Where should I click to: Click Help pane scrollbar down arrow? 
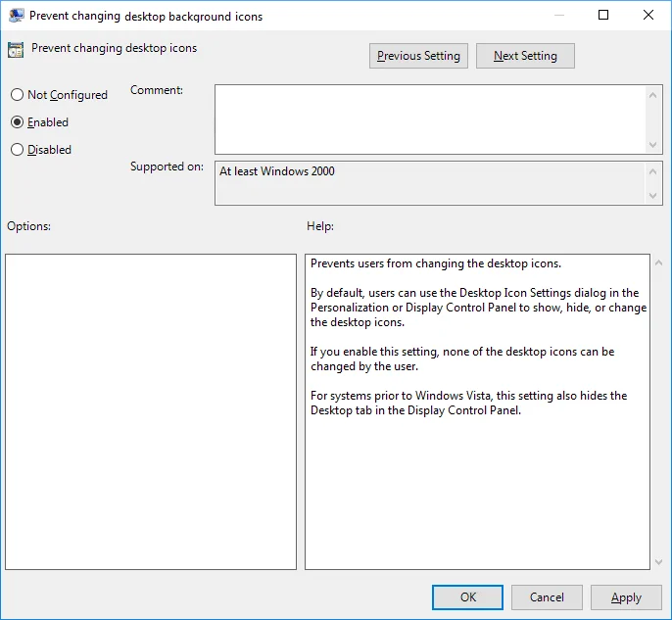pos(658,562)
